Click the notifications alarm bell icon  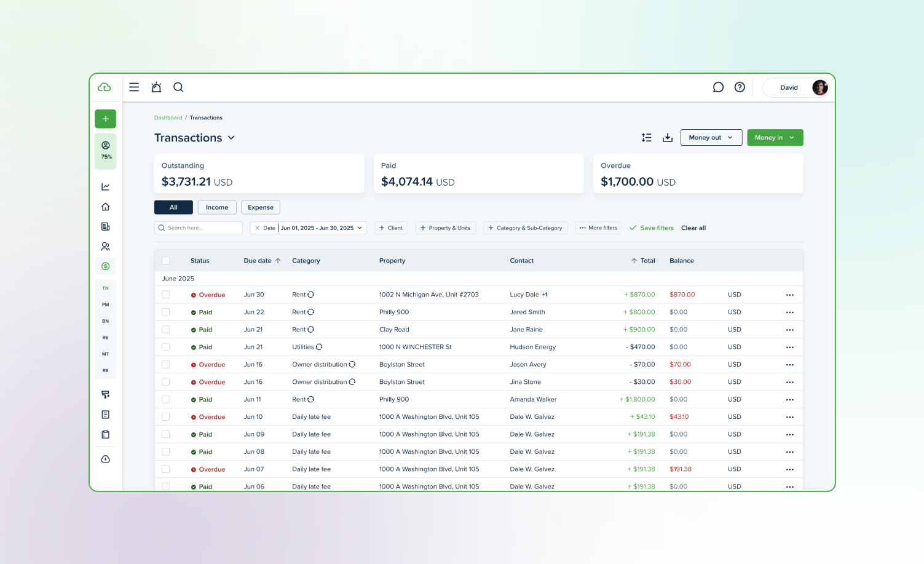click(156, 87)
